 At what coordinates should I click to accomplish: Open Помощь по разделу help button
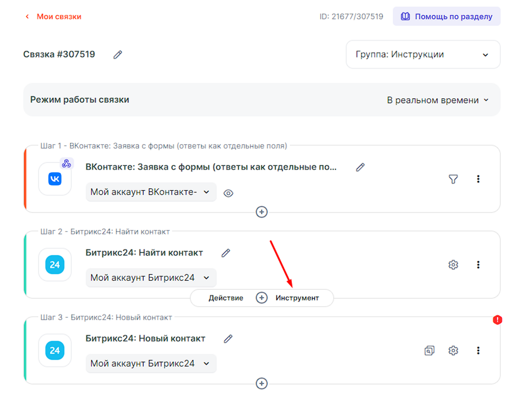(x=446, y=17)
